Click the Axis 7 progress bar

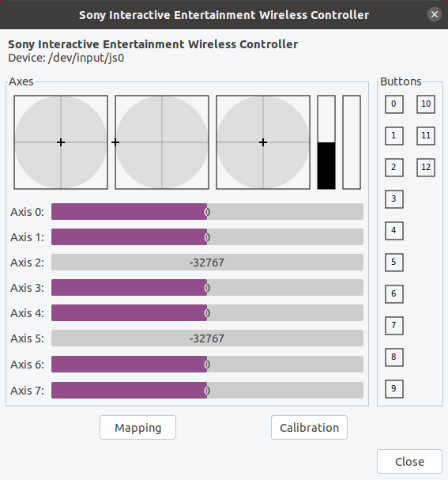[x=207, y=391]
